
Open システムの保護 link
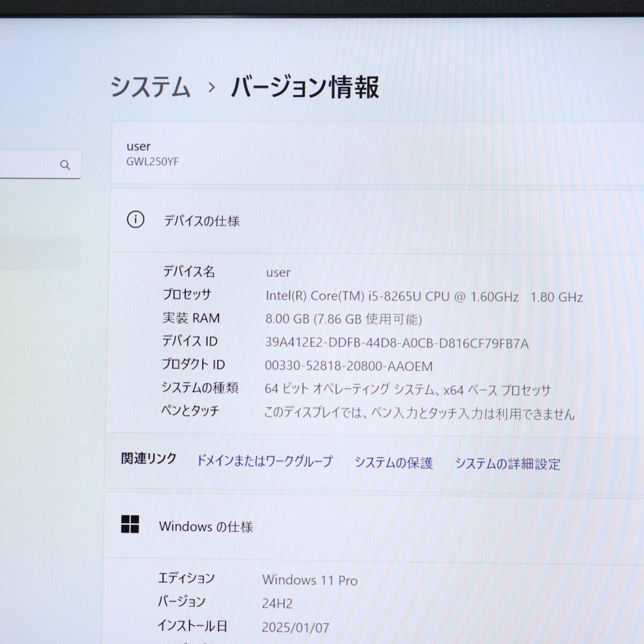click(x=393, y=463)
